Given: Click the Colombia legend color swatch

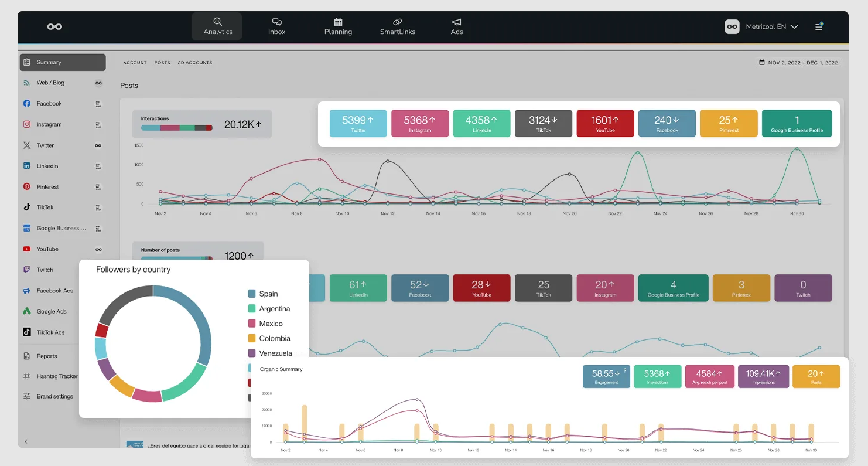Looking at the screenshot, I should (252, 338).
